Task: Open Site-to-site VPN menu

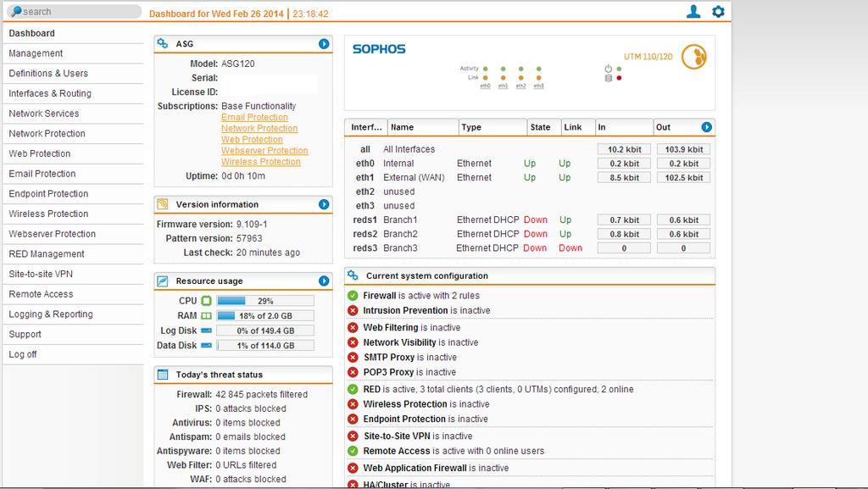Action: coord(73,274)
